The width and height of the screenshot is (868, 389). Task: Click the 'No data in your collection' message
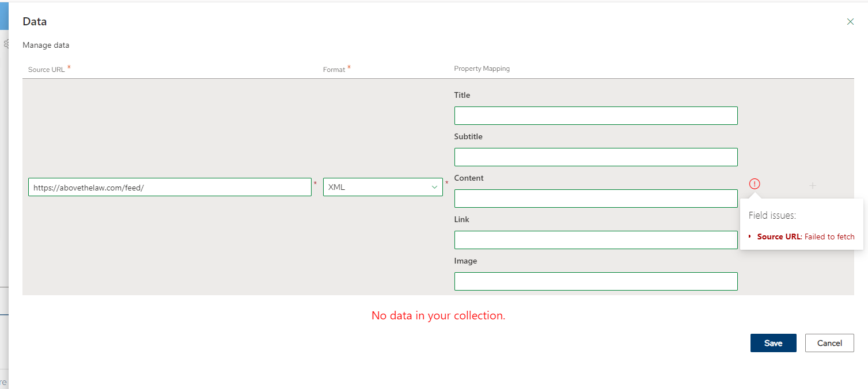(438, 315)
